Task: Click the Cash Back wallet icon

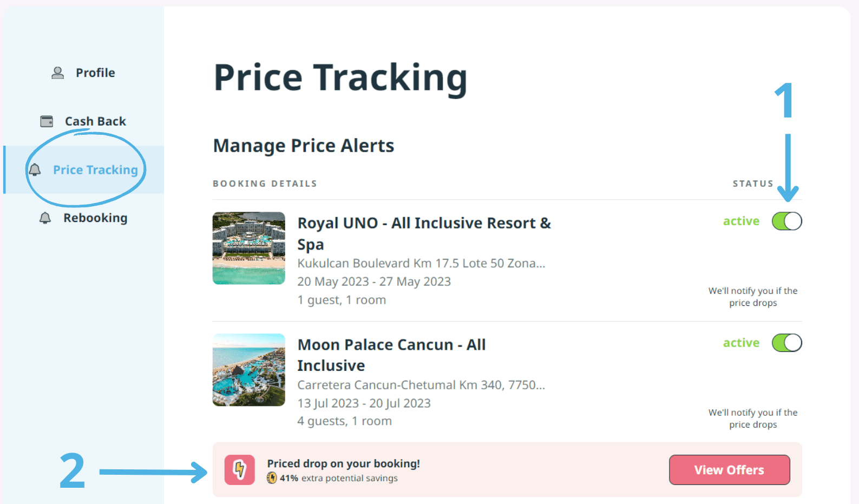Action: [47, 121]
